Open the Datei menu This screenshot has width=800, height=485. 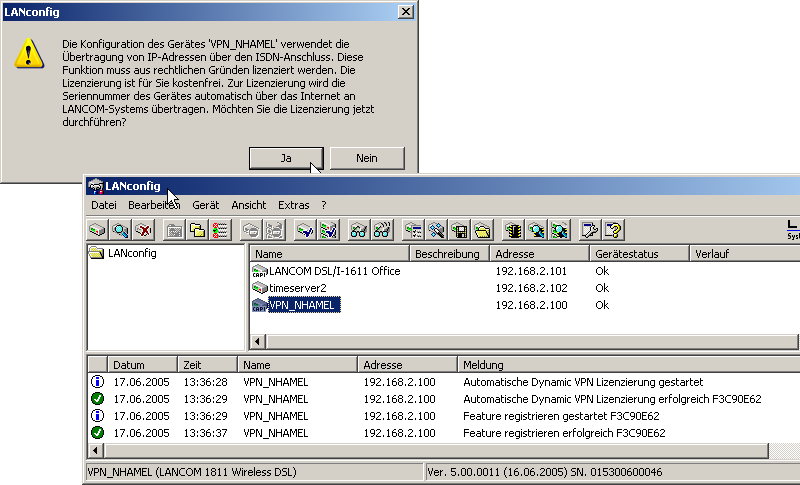click(x=104, y=205)
